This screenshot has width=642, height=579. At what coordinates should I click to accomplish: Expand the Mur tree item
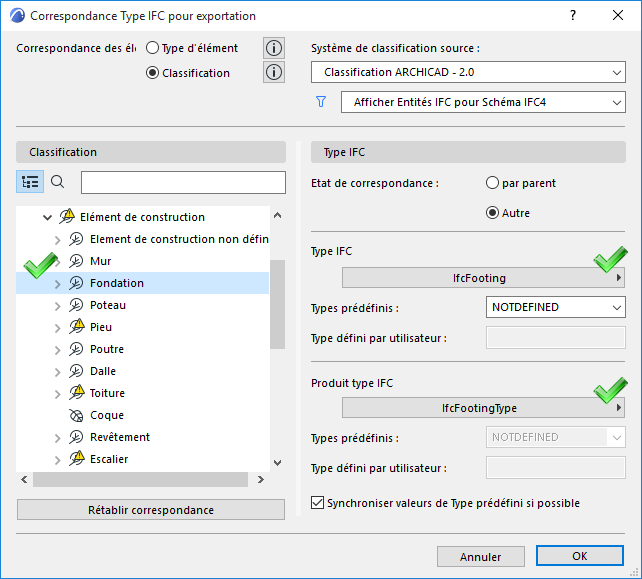point(57,261)
